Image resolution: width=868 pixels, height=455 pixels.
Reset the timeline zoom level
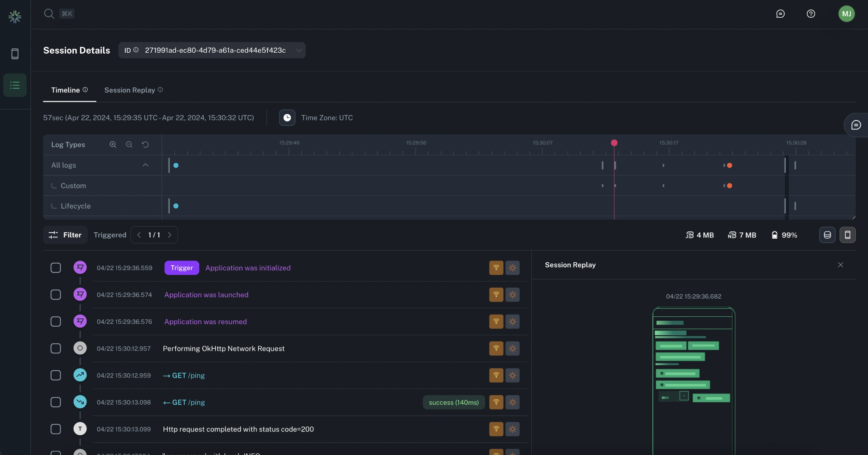tap(145, 145)
